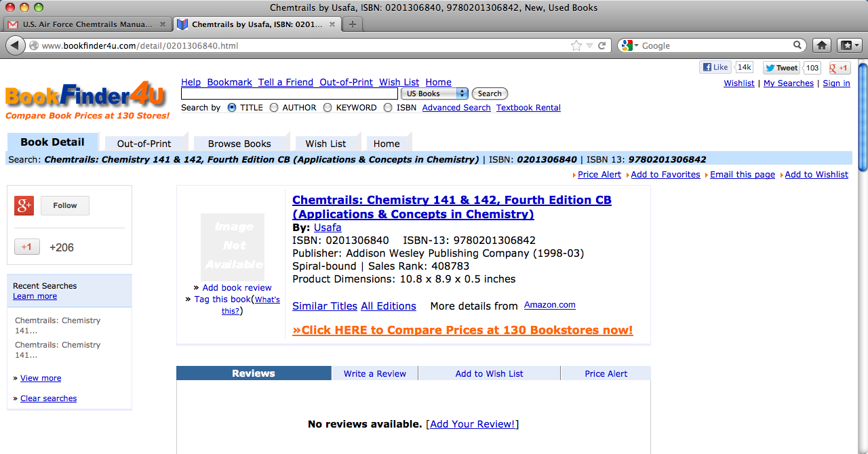
Task: Open the US Books dropdown
Action: [435, 94]
